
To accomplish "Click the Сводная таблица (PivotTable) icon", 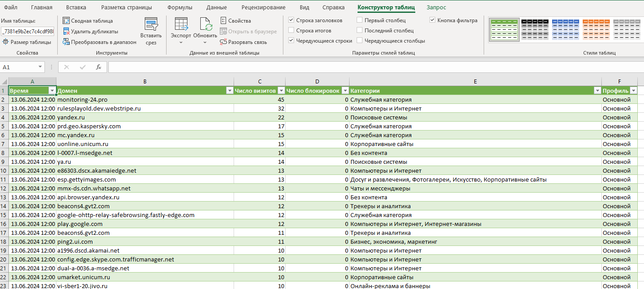I will (x=66, y=21).
